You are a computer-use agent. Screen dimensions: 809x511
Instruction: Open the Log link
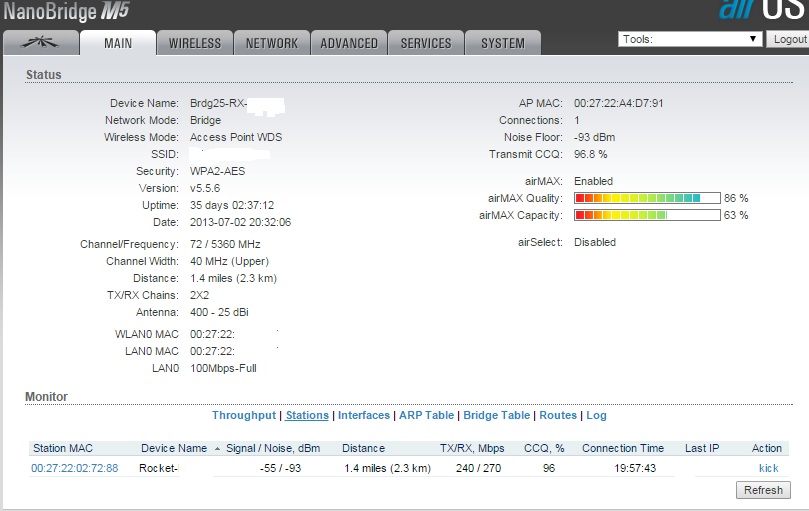click(596, 415)
